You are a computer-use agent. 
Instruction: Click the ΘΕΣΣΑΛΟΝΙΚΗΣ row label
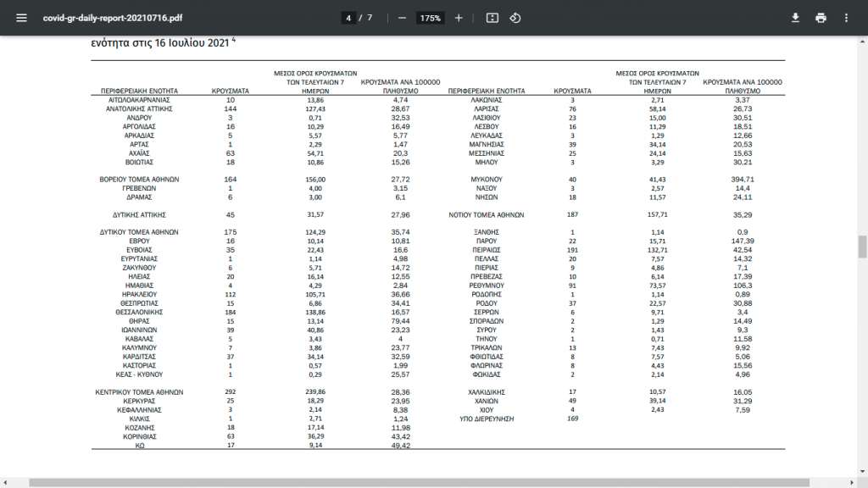point(139,312)
